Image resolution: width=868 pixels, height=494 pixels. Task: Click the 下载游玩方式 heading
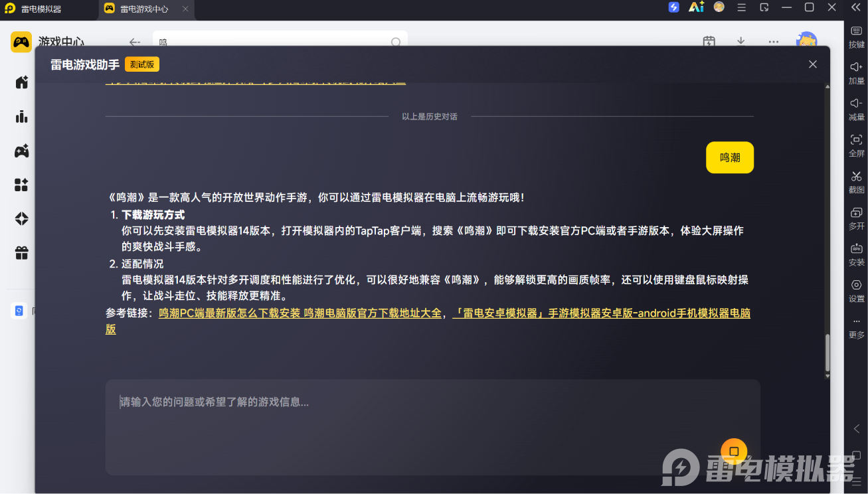(x=153, y=215)
